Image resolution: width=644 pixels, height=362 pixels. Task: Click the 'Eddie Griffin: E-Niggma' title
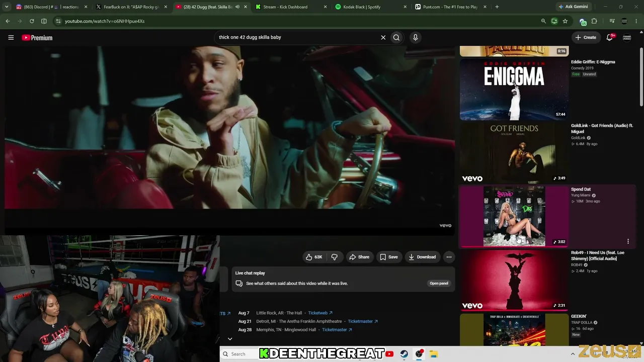pyautogui.click(x=593, y=62)
